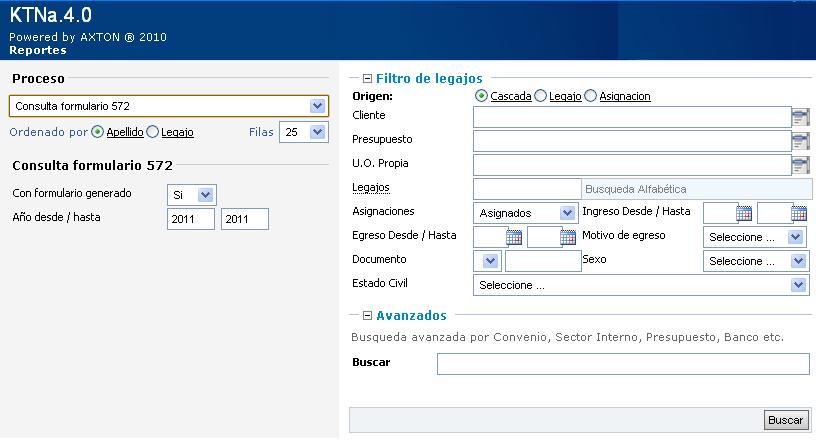
Task: Click the Egreso Desde date field
Action: point(490,237)
